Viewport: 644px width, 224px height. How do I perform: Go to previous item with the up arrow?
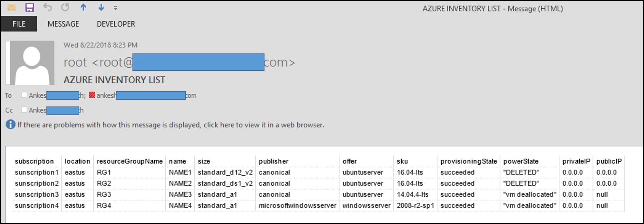pos(83,8)
